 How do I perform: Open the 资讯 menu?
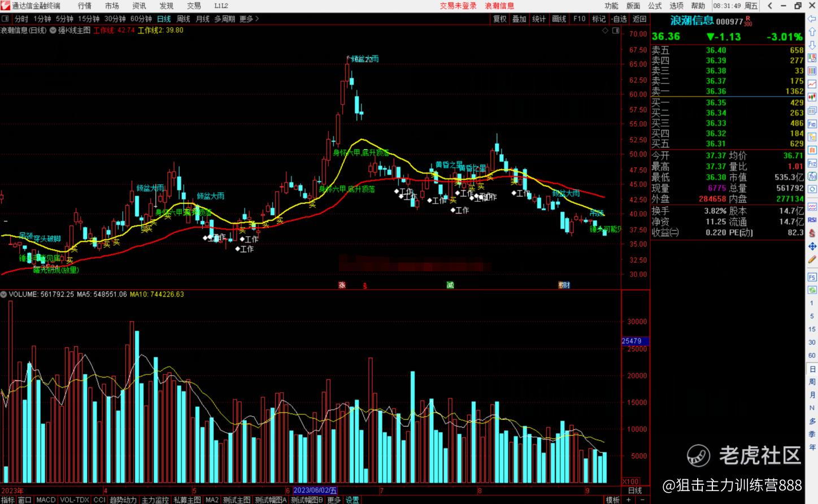pos(139,6)
